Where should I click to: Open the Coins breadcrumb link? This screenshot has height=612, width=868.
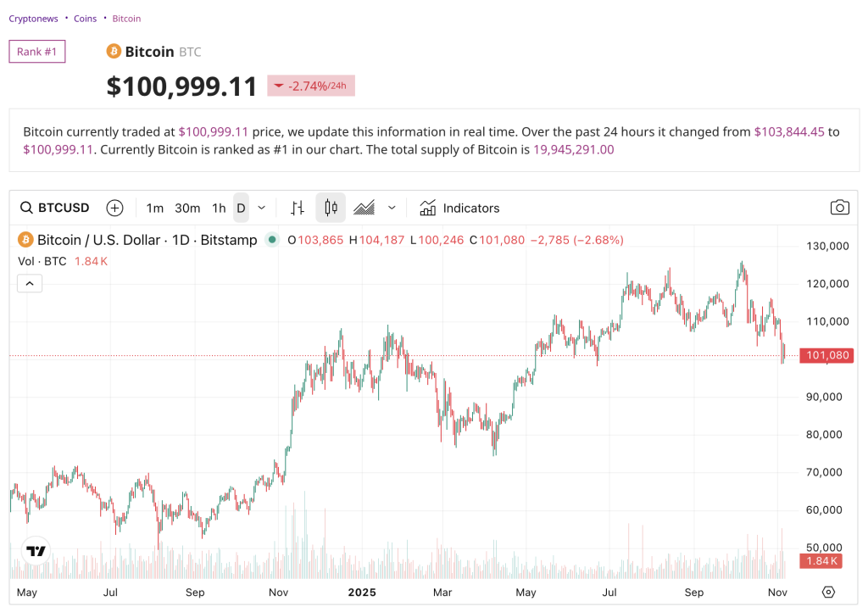pyautogui.click(x=85, y=18)
